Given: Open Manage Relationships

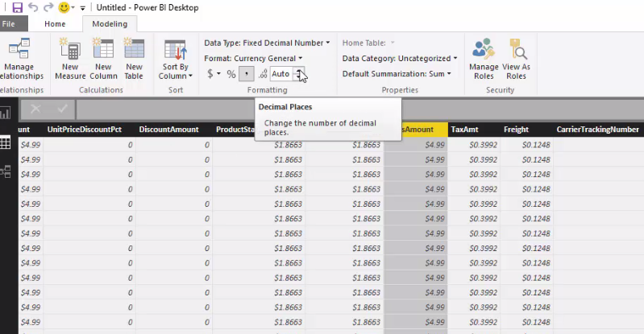Looking at the screenshot, I should click(19, 60).
